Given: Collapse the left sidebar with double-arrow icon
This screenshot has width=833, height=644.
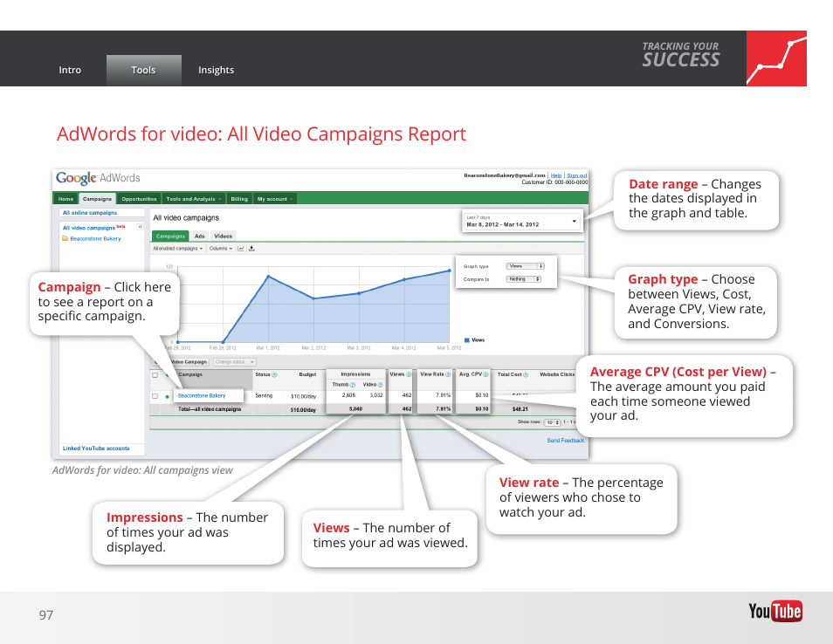Looking at the screenshot, I should [140, 227].
